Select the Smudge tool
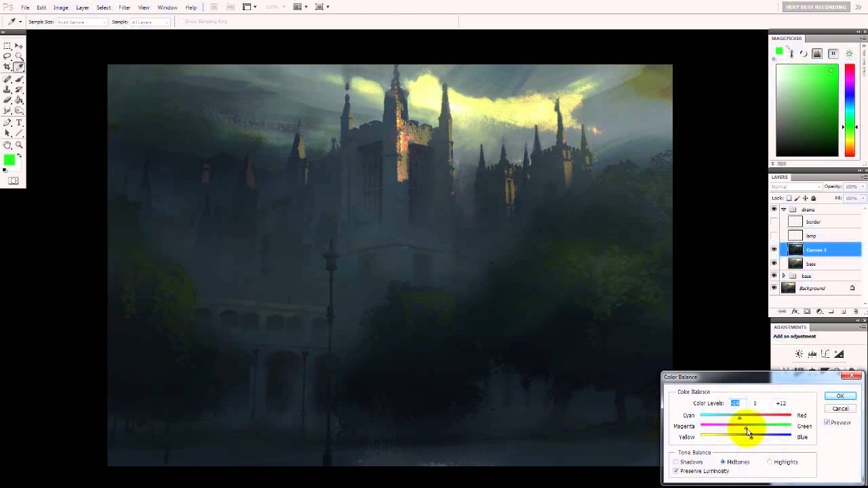Screen dimensions: 868x488 click(x=7, y=110)
